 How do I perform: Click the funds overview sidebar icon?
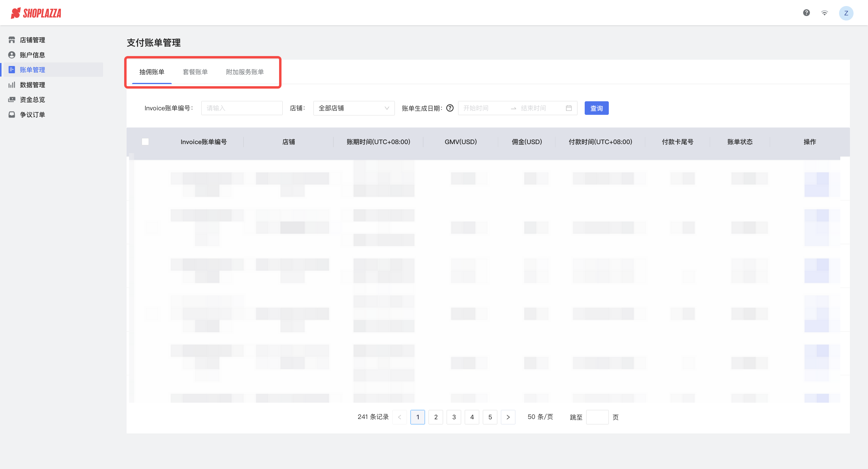pyautogui.click(x=12, y=100)
